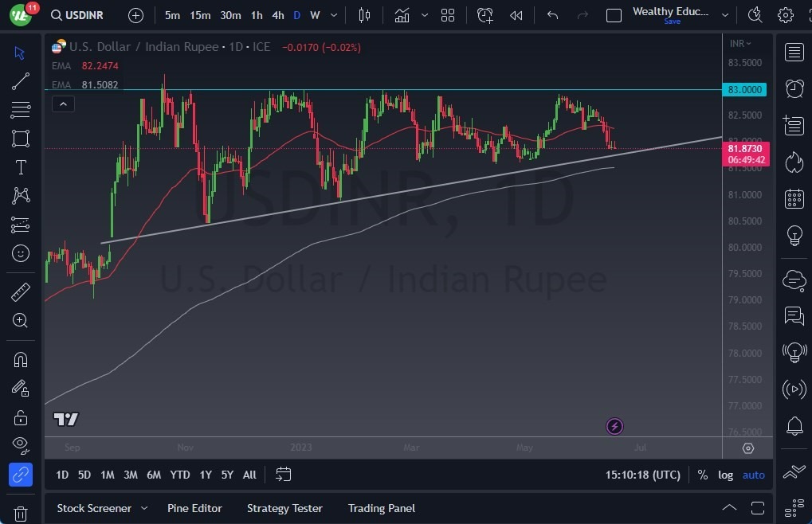Select the XABCD Pattern tool

tap(20, 195)
